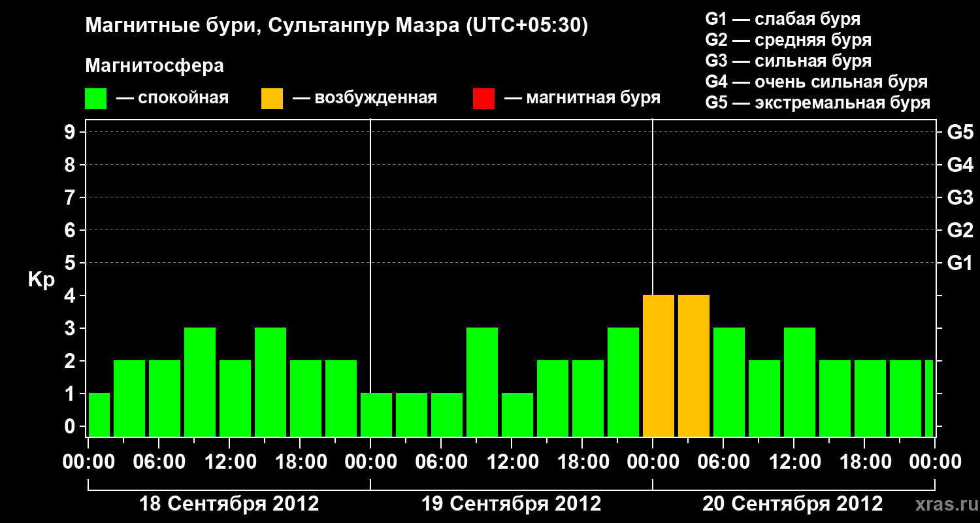Click first orange Kp 4 bar at 00:00 20 Сентября

(x=659, y=366)
